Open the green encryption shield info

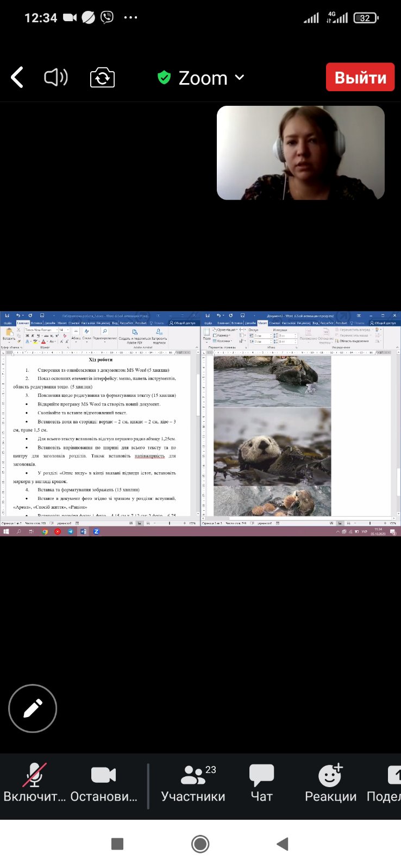[164, 78]
